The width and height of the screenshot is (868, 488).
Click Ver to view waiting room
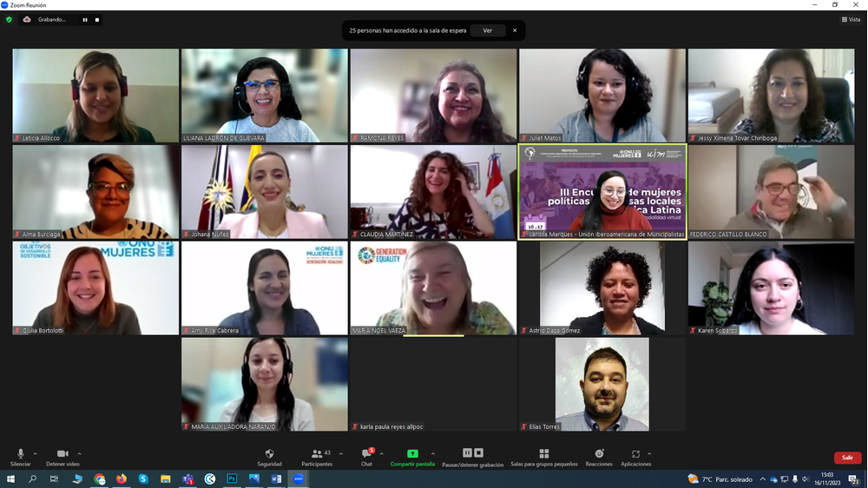(487, 30)
